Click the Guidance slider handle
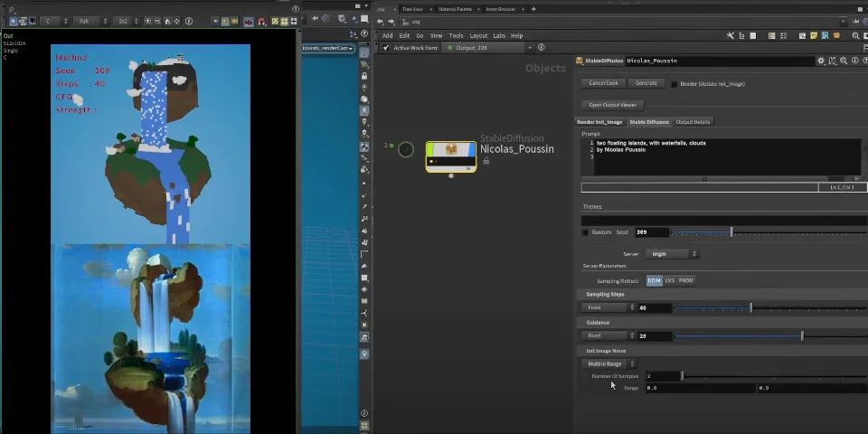 point(802,335)
